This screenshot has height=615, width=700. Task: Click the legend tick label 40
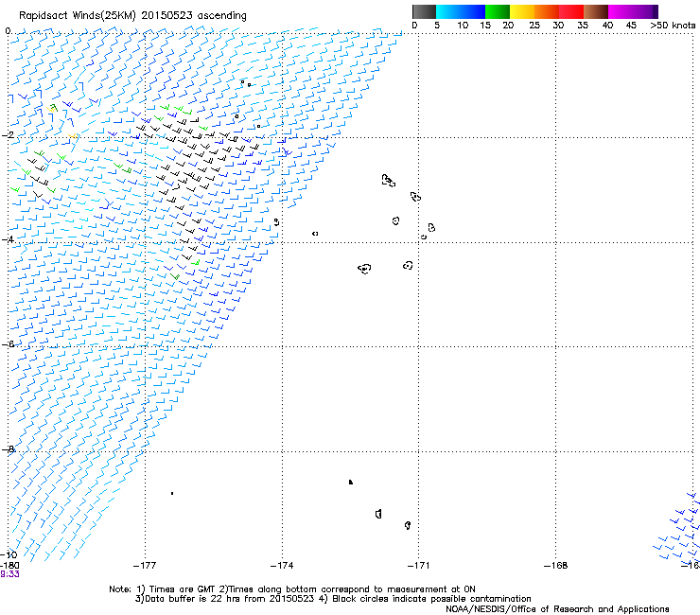pos(607,26)
